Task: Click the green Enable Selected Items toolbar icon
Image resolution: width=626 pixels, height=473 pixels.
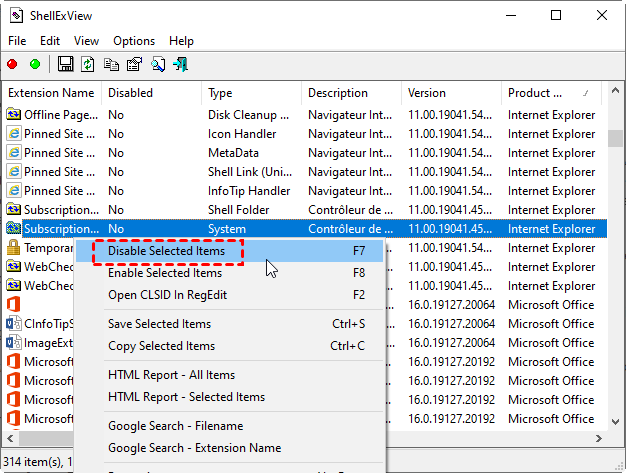Action: coord(35,65)
